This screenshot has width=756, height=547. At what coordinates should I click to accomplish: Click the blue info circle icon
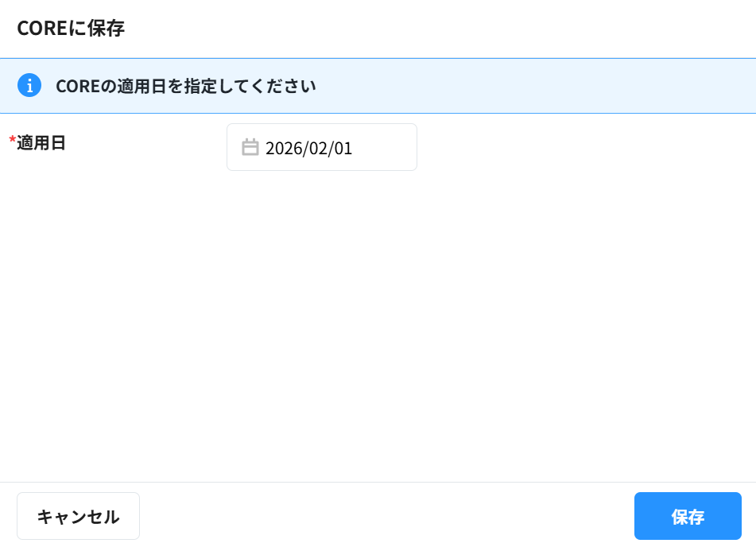coord(29,85)
